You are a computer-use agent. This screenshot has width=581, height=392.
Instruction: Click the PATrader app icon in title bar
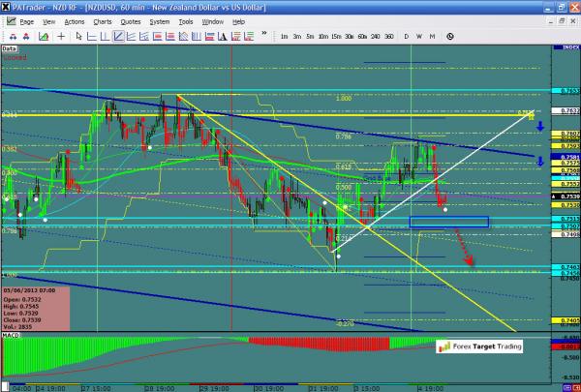6,7
